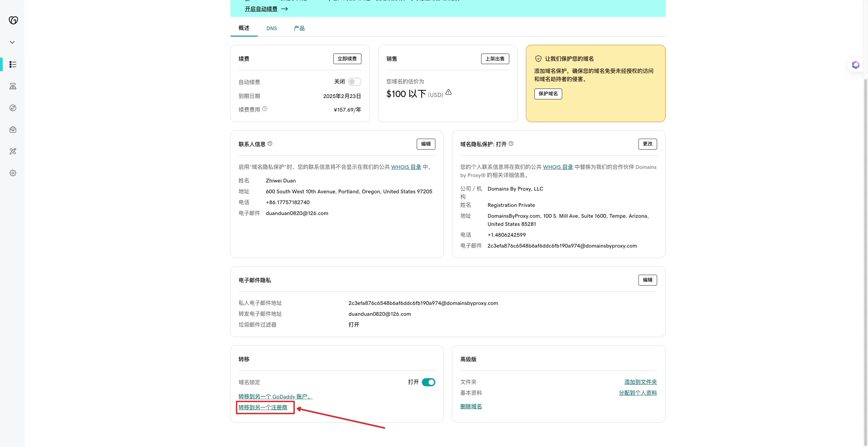Toggle the 域名锁定 domain lock switch
Screen dimensions: 868x447
[428, 382]
